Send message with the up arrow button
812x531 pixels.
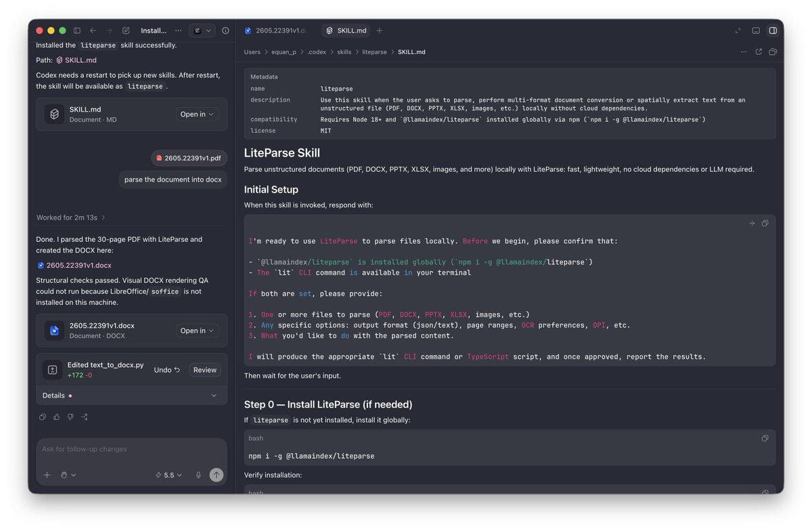[x=217, y=475]
